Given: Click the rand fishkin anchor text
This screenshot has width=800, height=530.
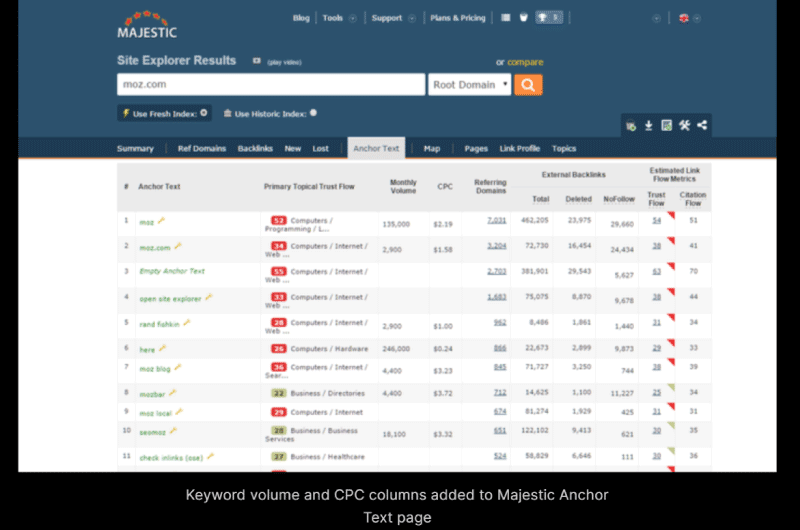Looking at the screenshot, I should (159, 324).
